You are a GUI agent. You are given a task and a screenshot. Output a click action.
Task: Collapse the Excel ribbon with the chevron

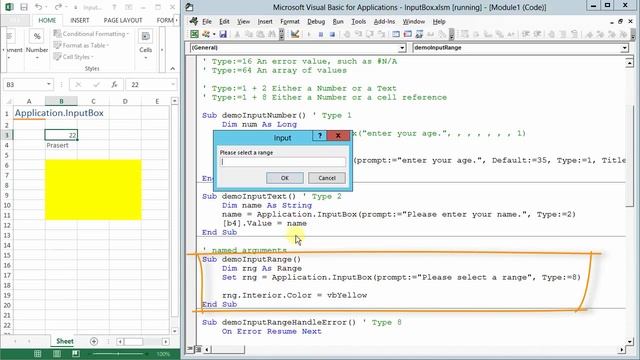(173, 68)
